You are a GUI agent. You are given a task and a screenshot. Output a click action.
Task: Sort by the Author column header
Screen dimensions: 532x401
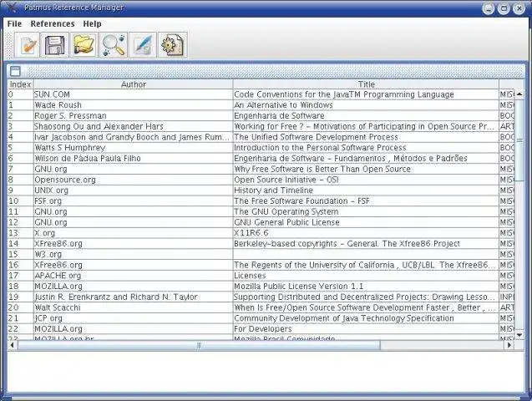point(134,84)
